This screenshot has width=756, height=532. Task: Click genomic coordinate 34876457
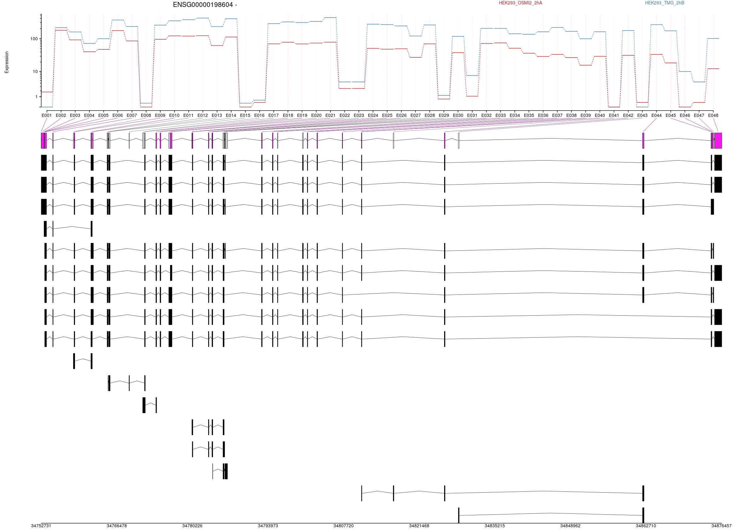tap(721, 526)
